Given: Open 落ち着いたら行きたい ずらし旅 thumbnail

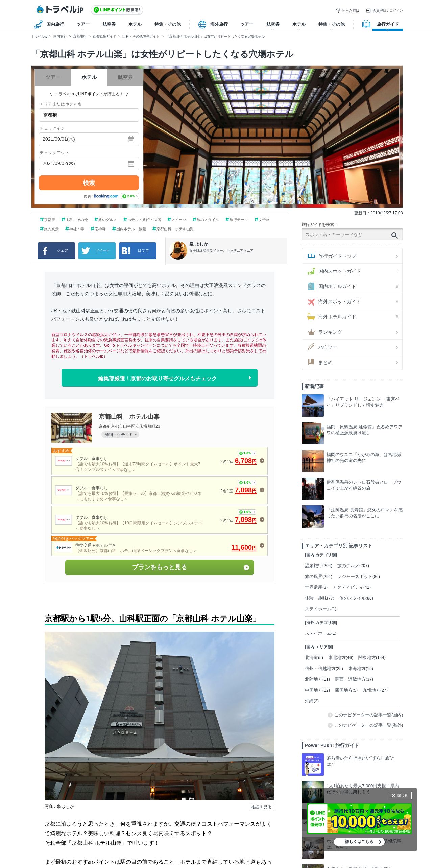Looking at the screenshot, I should [313, 765].
